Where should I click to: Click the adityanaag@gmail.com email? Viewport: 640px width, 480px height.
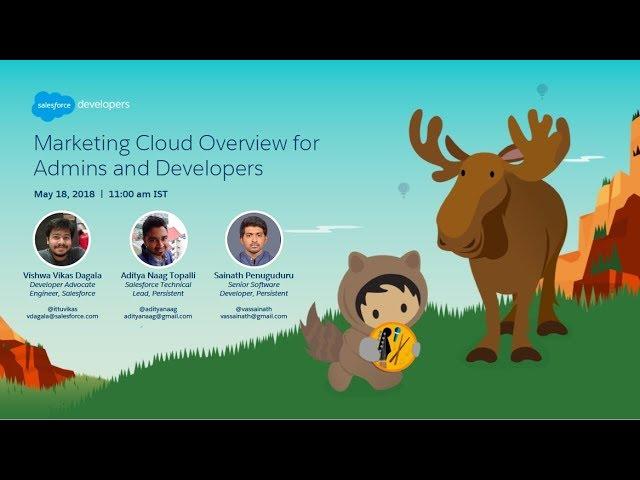[x=158, y=316]
